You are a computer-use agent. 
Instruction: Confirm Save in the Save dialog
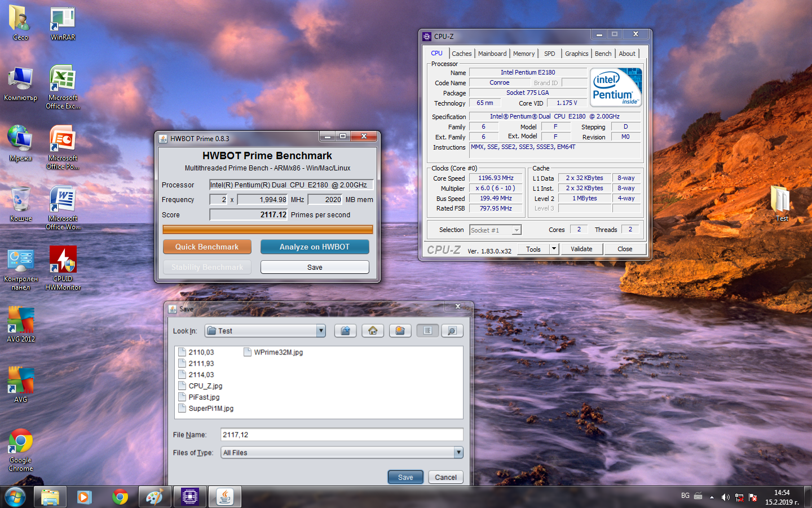(x=405, y=477)
